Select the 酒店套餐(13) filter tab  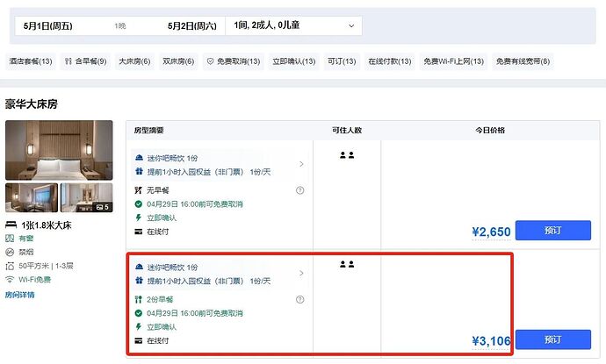point(31,61)
